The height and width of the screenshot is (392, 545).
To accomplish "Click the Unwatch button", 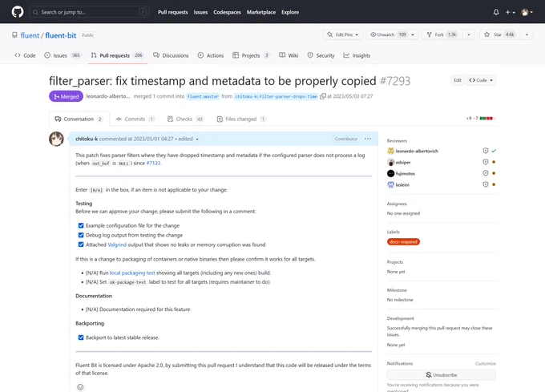I will (x=387, y=34).
